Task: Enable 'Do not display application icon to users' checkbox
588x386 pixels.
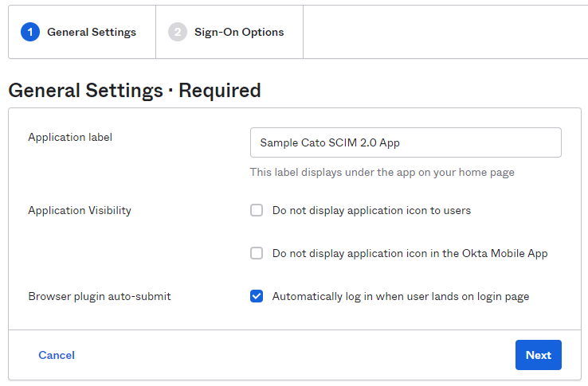Action: pyautogui.click(x=257, y=211)
